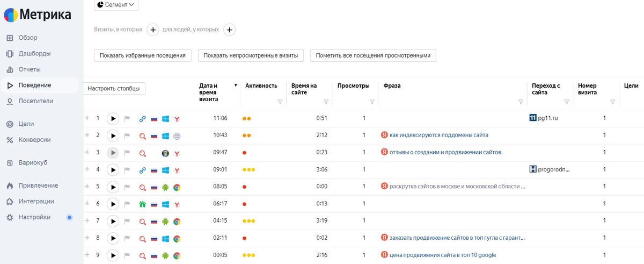Open filter for Переход с сайта column
Viewport: 644px width, 264px height.
pos(567,102)
